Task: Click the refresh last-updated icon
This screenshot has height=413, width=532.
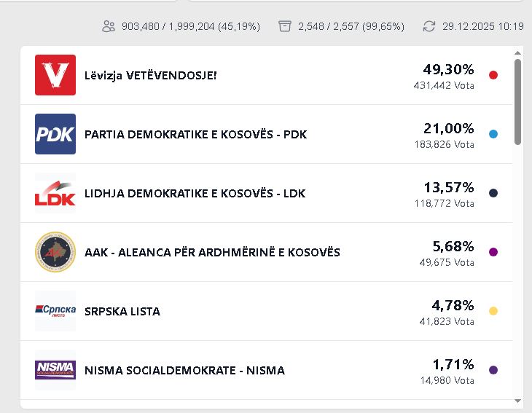Action: (429, 26)
